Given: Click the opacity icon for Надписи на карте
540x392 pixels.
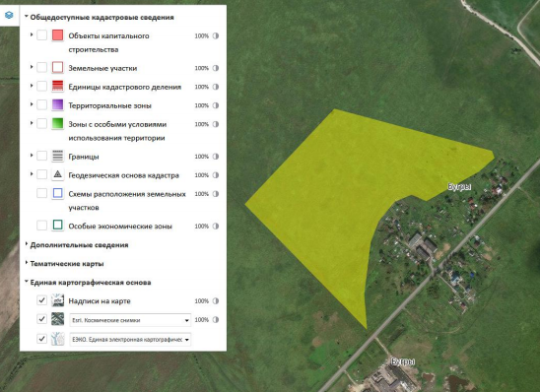Looking at the screenshot, I should 216,301.
